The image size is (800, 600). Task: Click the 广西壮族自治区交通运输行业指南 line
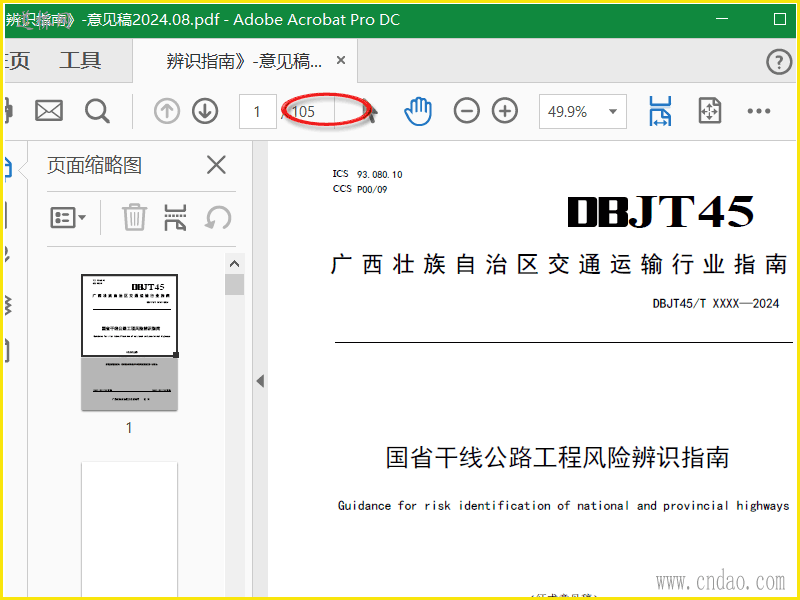[559, 265]
